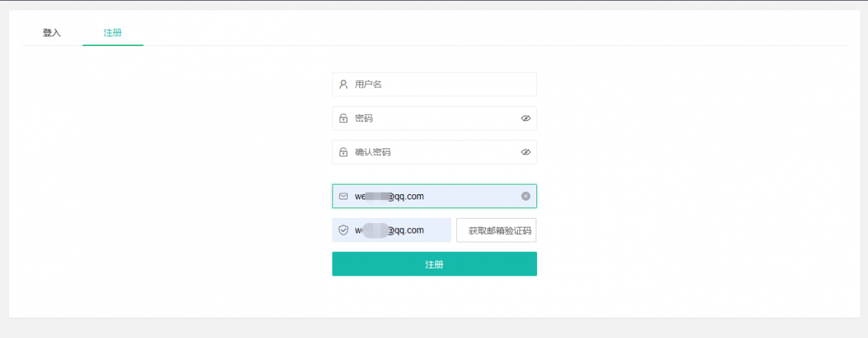Viewport: 868px width, 338px height.
Task: Click the user icon in 用户名 field
Action: point(343,84)
